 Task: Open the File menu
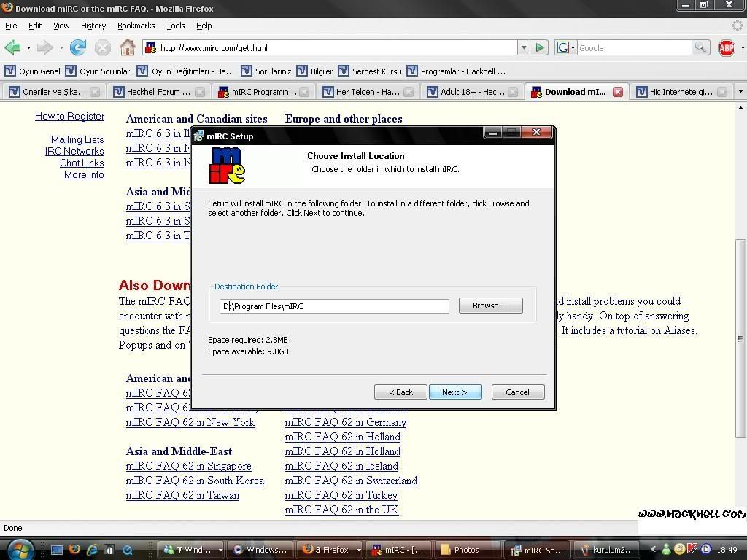pyautogui.click(x=11, y=26)
